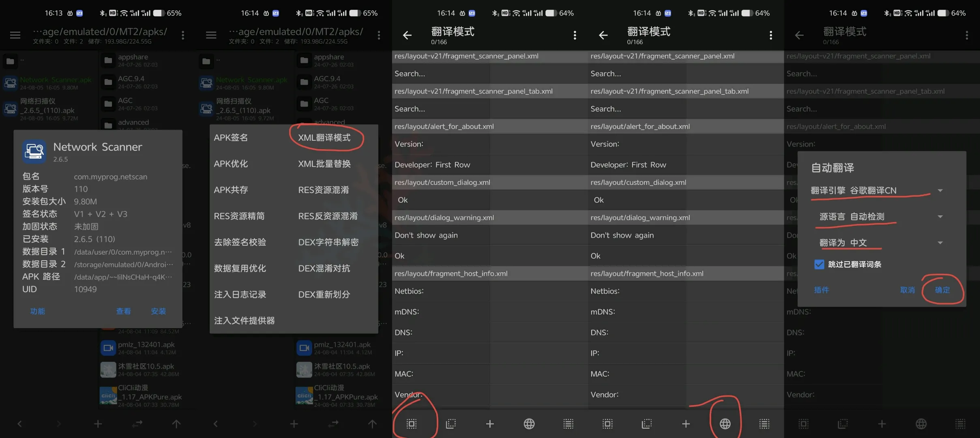
Task: Tap back arrow in the third translation mode screen
Action: pyautogui.click(x=407, y=35)
